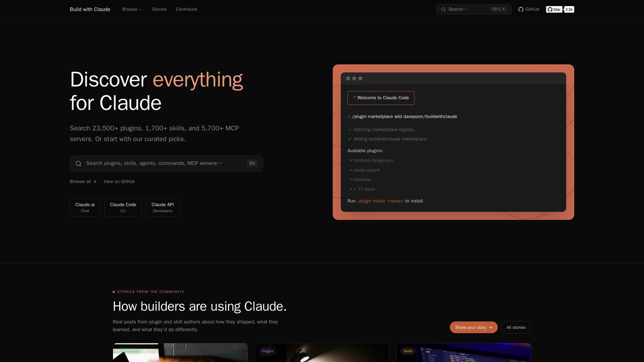Click the header search magnifier icon

(443, 9)
